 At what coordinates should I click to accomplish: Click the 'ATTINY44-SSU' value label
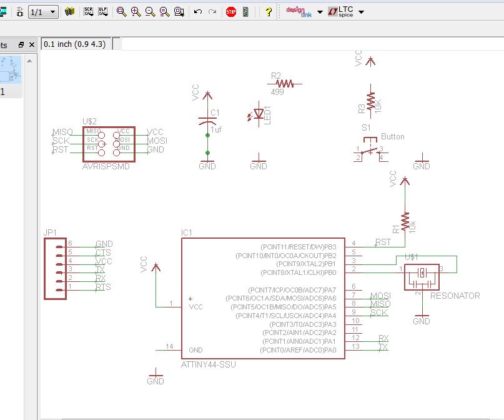(x=209, y=364)
